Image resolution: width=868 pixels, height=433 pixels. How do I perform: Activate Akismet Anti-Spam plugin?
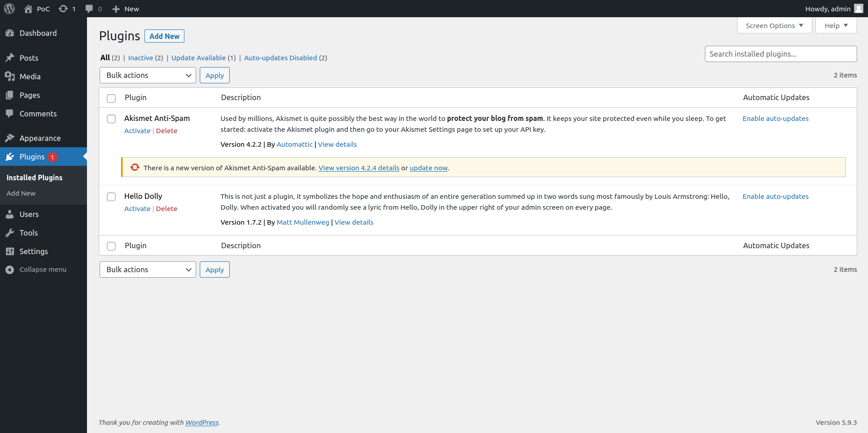(137, 131)
